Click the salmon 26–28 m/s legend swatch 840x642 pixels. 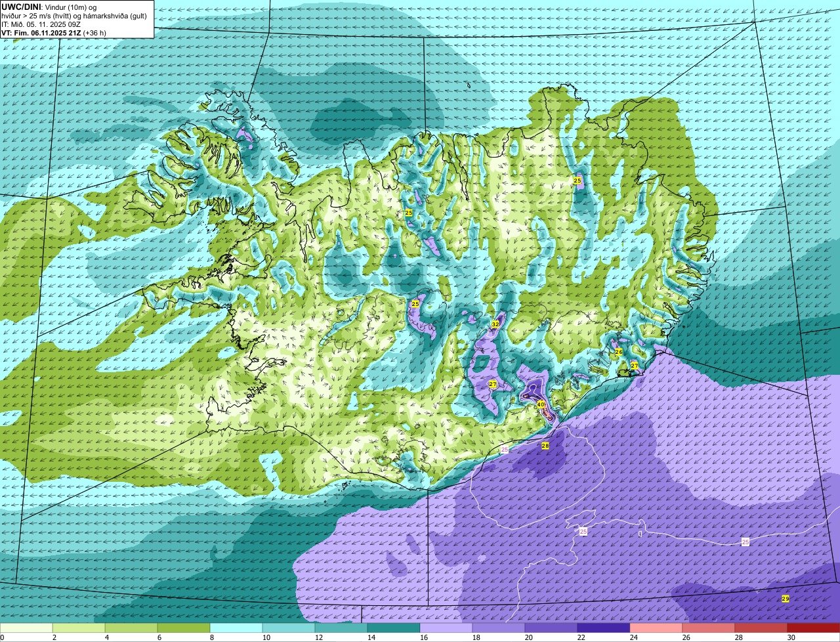[709, 628]
